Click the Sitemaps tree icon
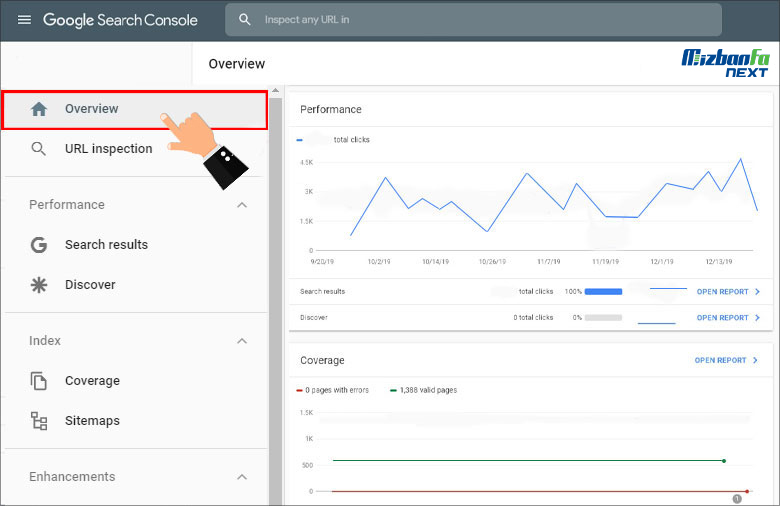Viewport: 780px width, 506px height. click(39, 421)
